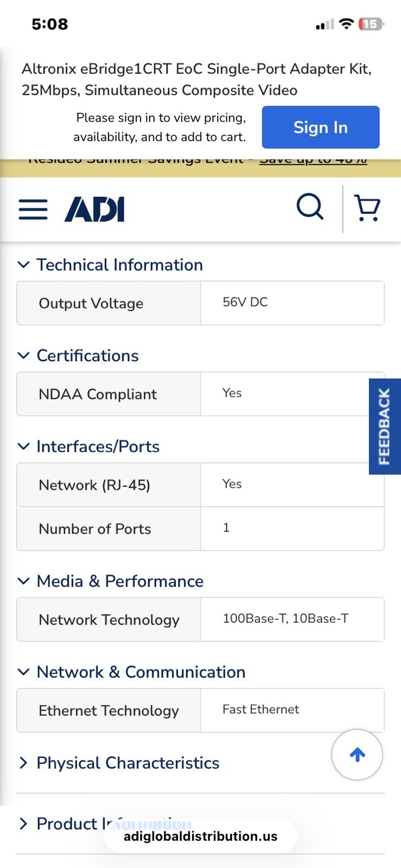The image size is (401, 868).
Task: Select the NDAA Compliant label cell
Action: coord(109,394)
